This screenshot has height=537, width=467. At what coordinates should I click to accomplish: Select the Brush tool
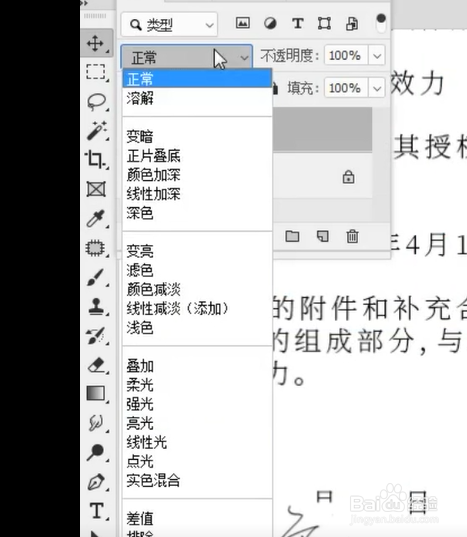96,277
